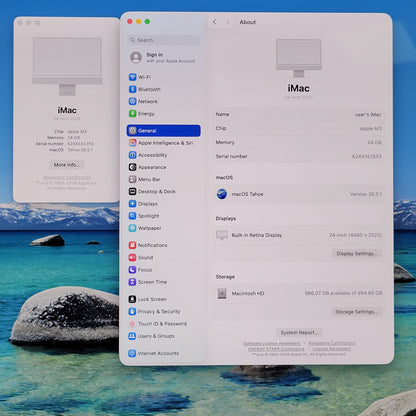Click iMac image in About pane

299,58
